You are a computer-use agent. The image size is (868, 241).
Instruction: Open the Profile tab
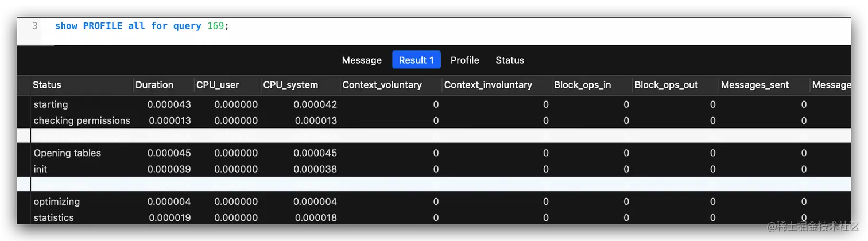pyautogui.click(x=465, y=60)
